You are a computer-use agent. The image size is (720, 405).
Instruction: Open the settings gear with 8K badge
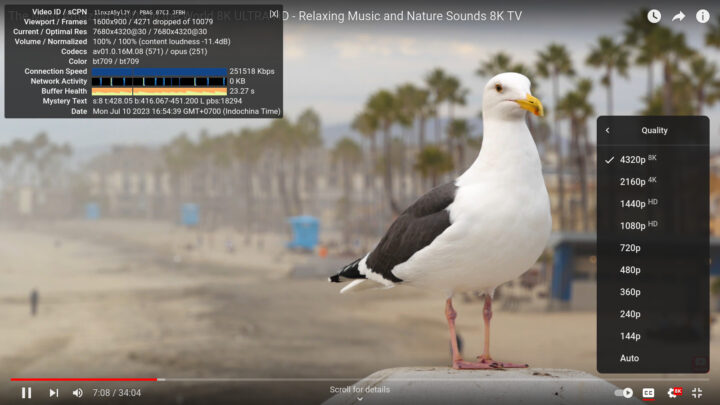coord(674,393)
